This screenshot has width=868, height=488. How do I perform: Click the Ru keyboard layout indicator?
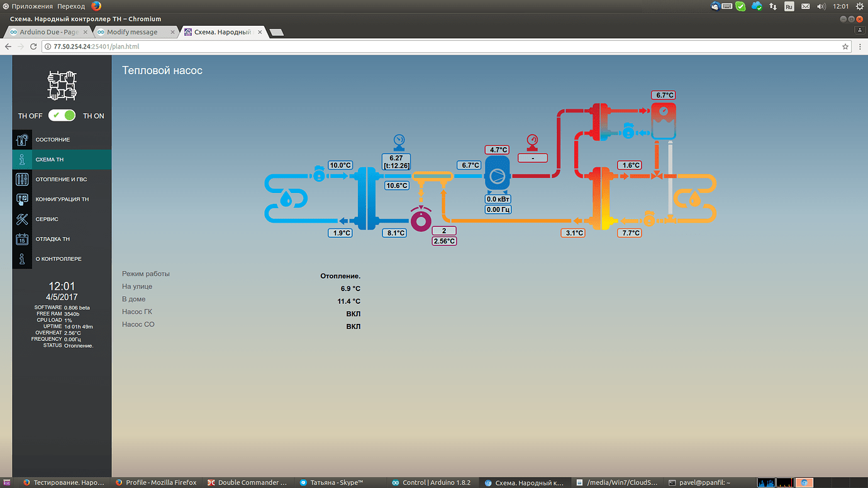tap(789, 6)
